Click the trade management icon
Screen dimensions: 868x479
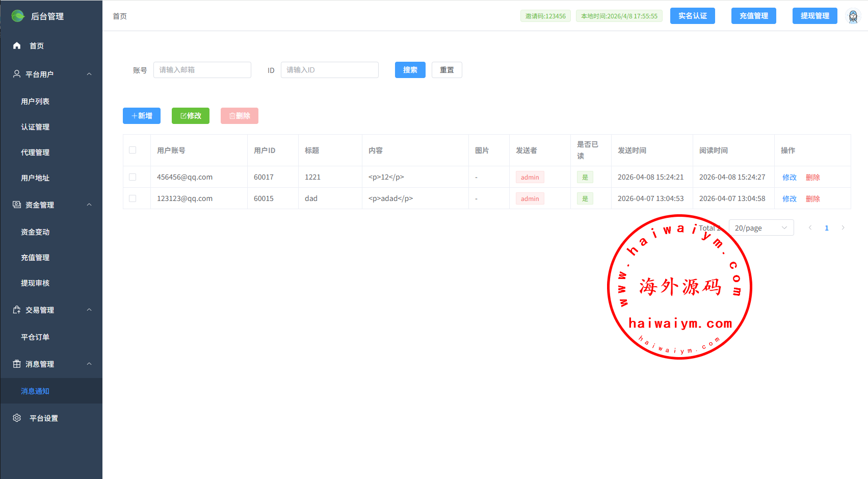pyautogui.click(x=17, y=310)
